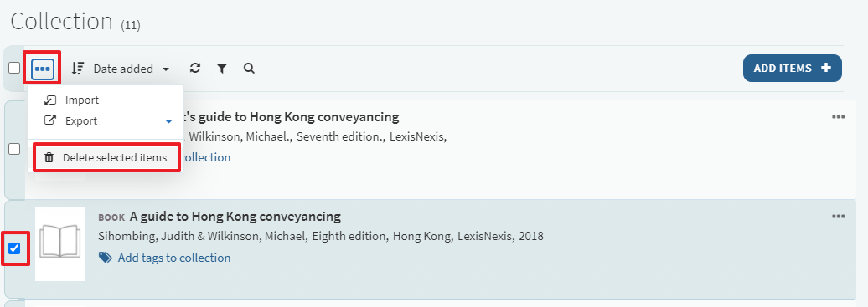Open the filter funnel icon
Viewport: 868px width, 307px height.
[x=222, y=69]
